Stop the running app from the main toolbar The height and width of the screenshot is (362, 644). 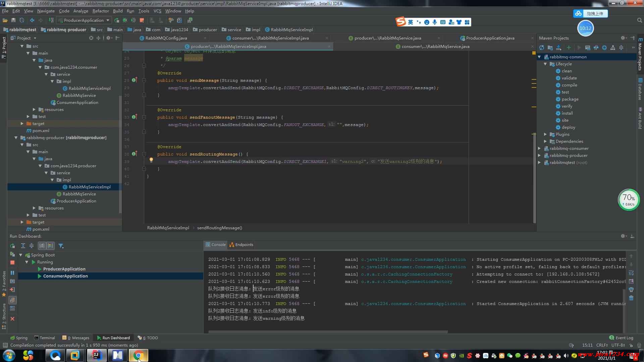click(x=142, y=20)
